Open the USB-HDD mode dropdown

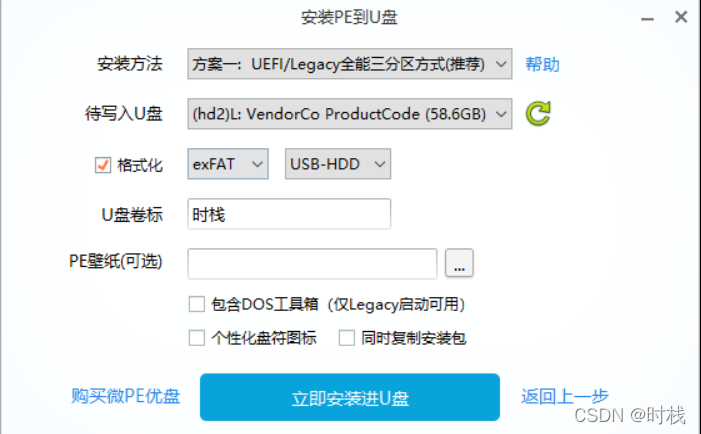pyautogui.click(x=338, y=164)
